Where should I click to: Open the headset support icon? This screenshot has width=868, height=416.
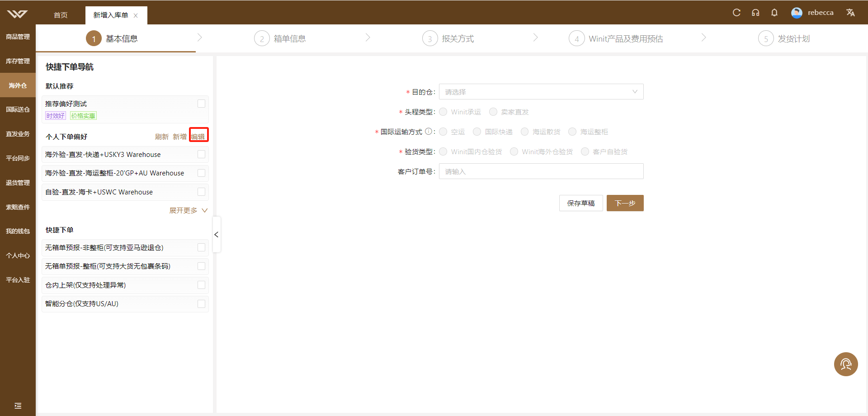(755, 13)
